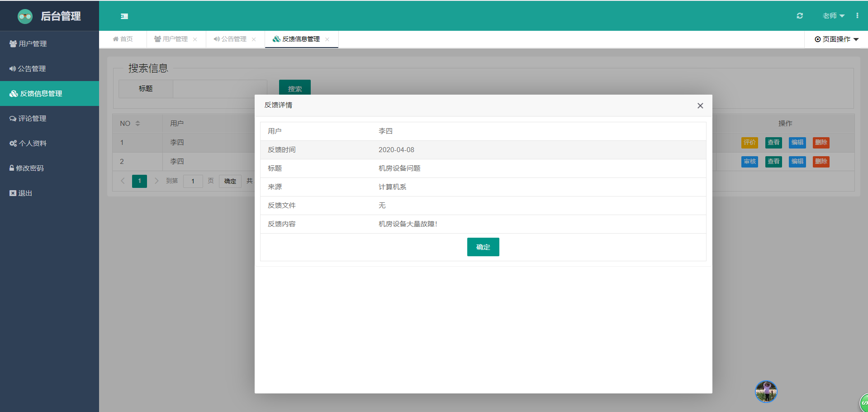Select 反馈信息管理 in the sidebar

coord(49,94)
